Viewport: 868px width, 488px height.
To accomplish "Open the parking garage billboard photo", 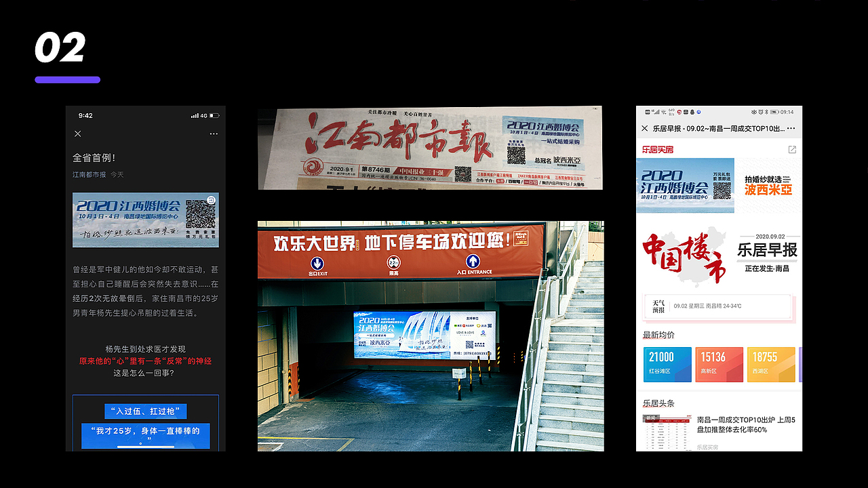I will (431, 336).
